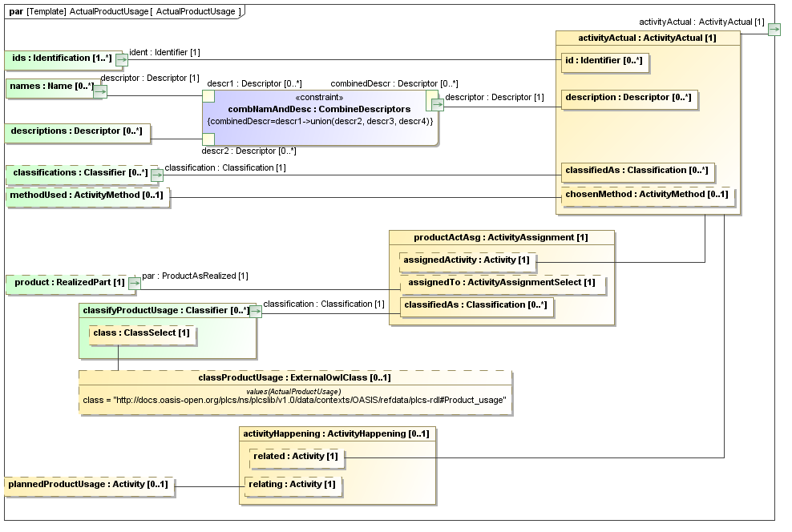Click the descr2 port square on constraint

click(x=208, y=139)
